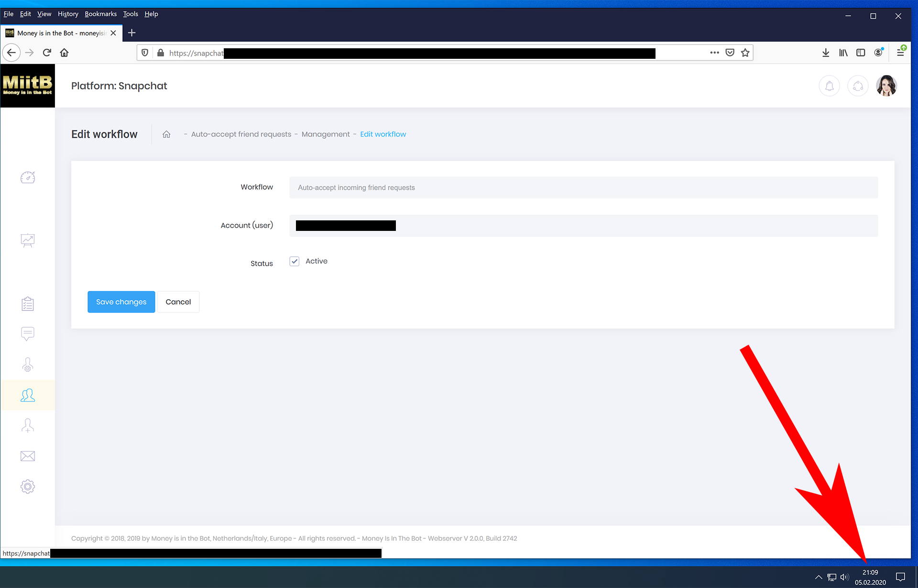Show site security padlock info
This screenshot has width=918, height=588.
(x=161, y=53)
